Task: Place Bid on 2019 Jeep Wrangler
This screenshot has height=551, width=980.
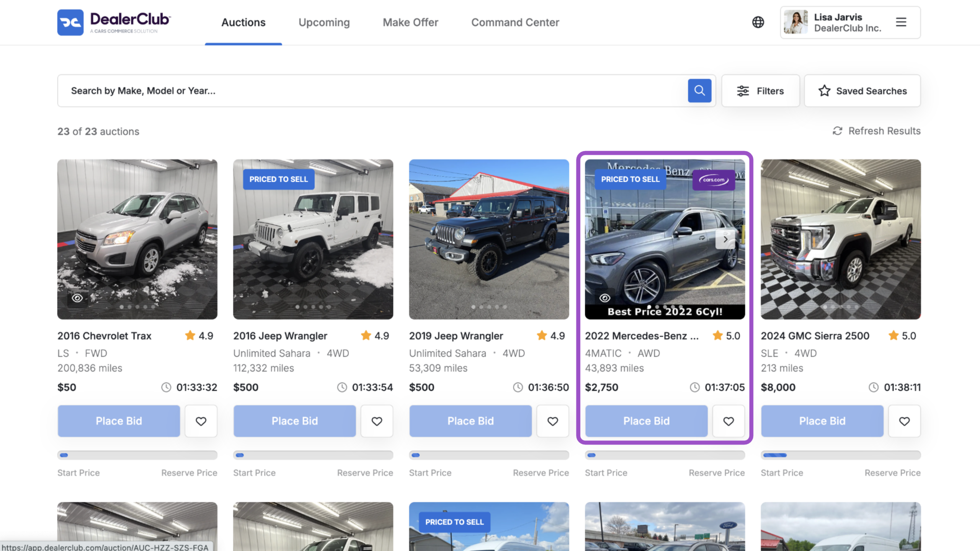Action: (x=470, y=421)
